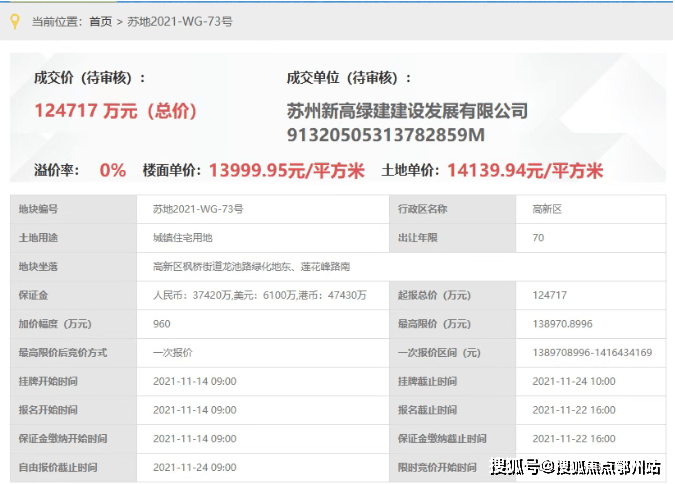
Task: Click the deposit amounts cell with 37420万
Action: tap(259, 296)
